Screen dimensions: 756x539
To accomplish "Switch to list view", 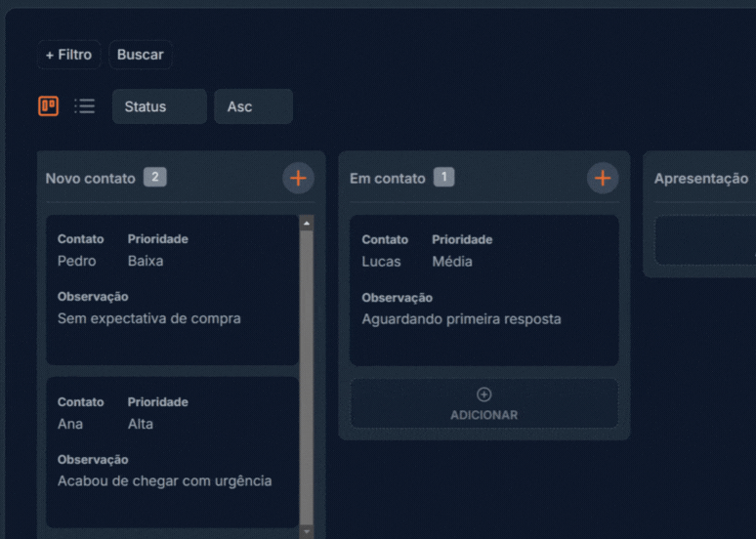I will pyautogui.click(x=85, y=106).
